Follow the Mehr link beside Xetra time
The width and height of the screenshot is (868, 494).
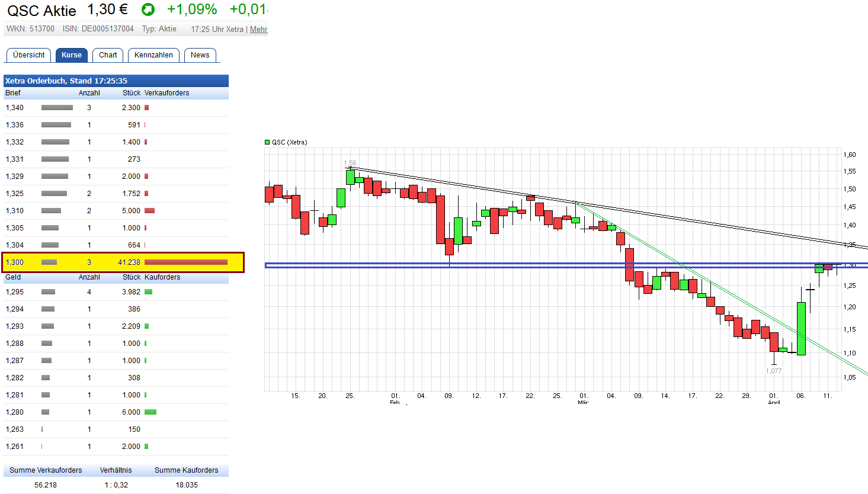(x=259, y=29)
